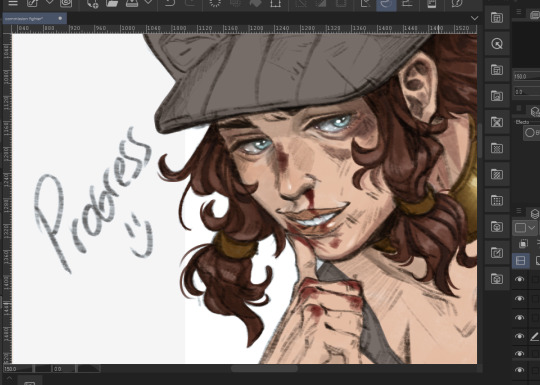Image resolution: width=540 pixels, height=385 pixels.
Task: Expand the canvas tab list chevron
Action: 475,18
